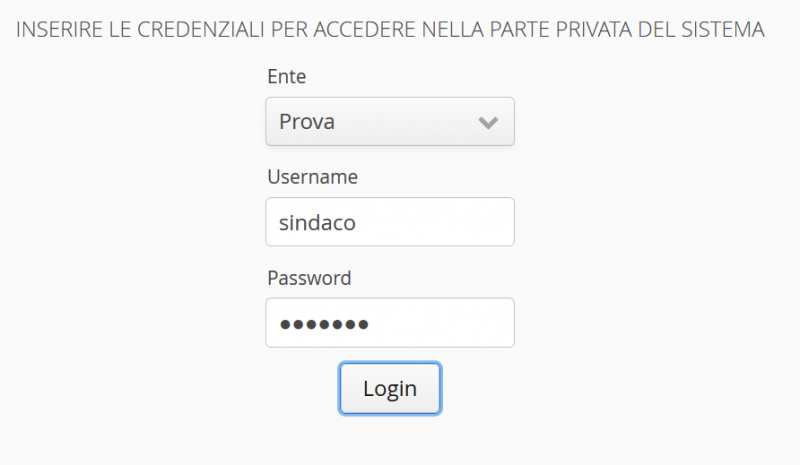
Task: Select the Prova value text in Ente
Action: [307, 122]
